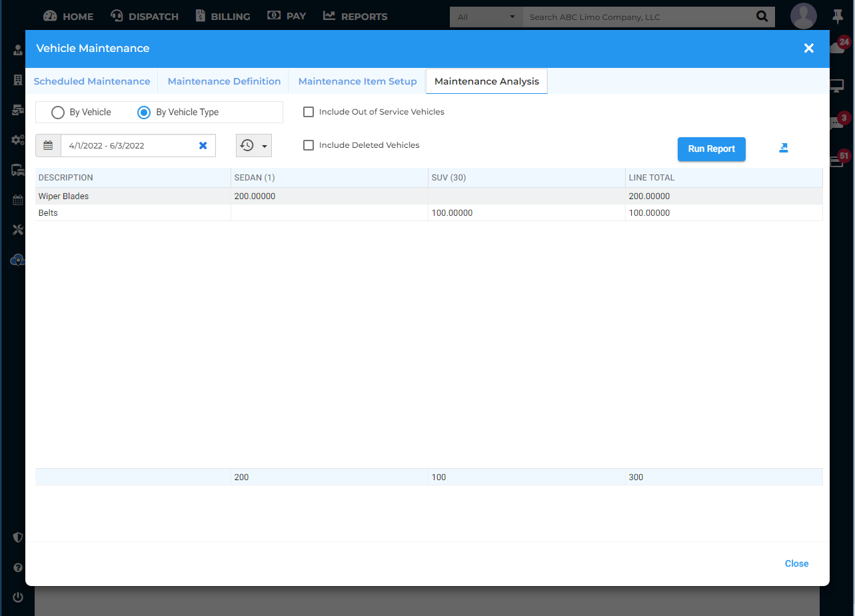Select the Maintenance Analysis tab
Screen dimensions: 855x616
(x=486, y=81)
